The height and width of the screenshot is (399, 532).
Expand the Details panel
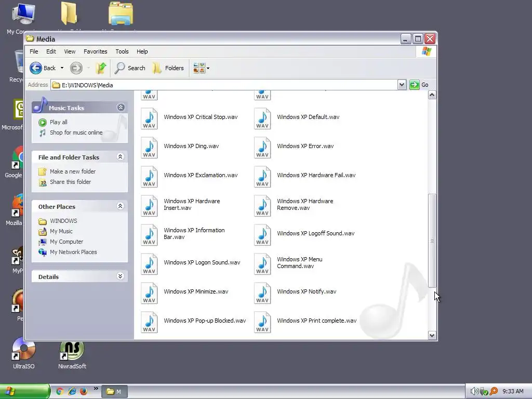[x=120, y=276]
